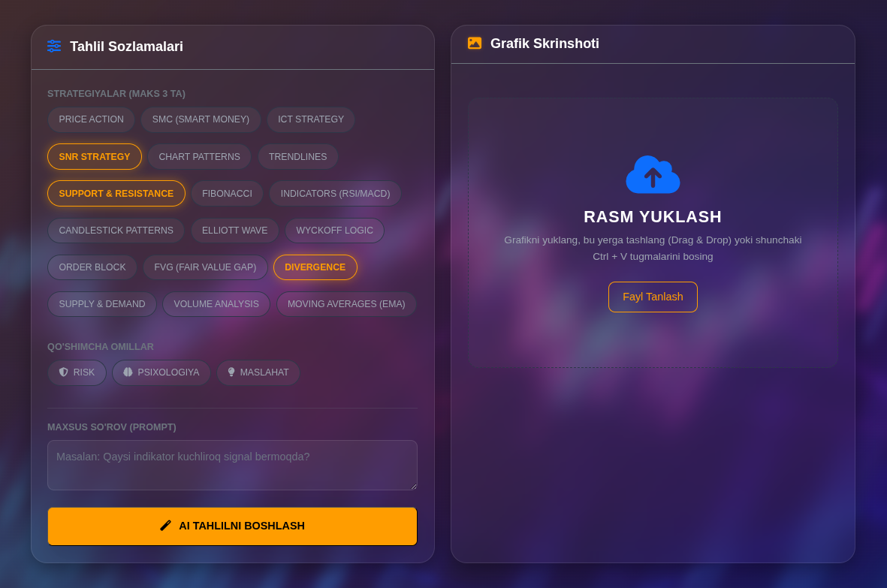This screenshot has height=588, width=887.
Task: Enable the PRICE ACTION strategy
Action: tap(91, 119)
